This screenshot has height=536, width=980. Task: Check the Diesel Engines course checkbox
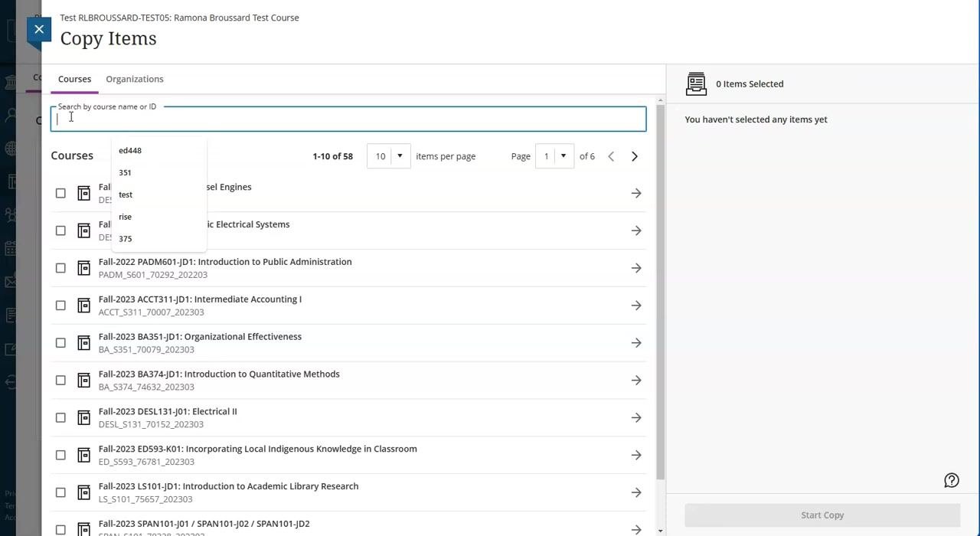tap(60, 193)
